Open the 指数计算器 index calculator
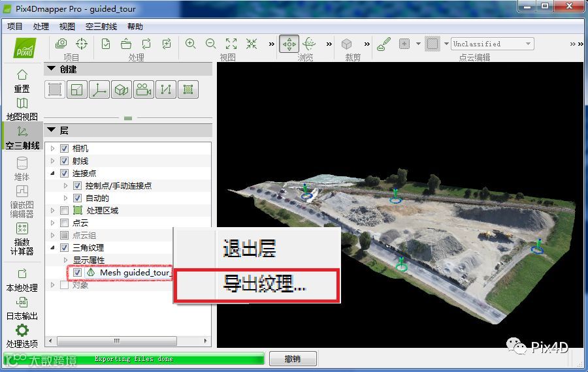This screenshot has width=588, height=372. tap(22, 239)
